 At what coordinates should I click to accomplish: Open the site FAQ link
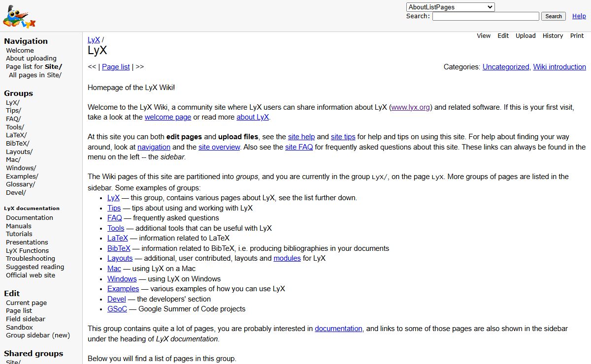tap(299, 147)
